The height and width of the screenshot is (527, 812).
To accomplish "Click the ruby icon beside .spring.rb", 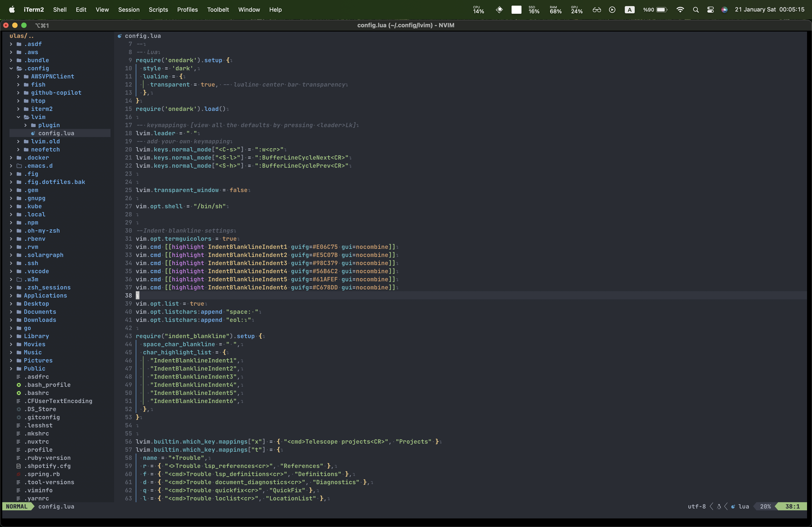I will click(x=19, y=474).
